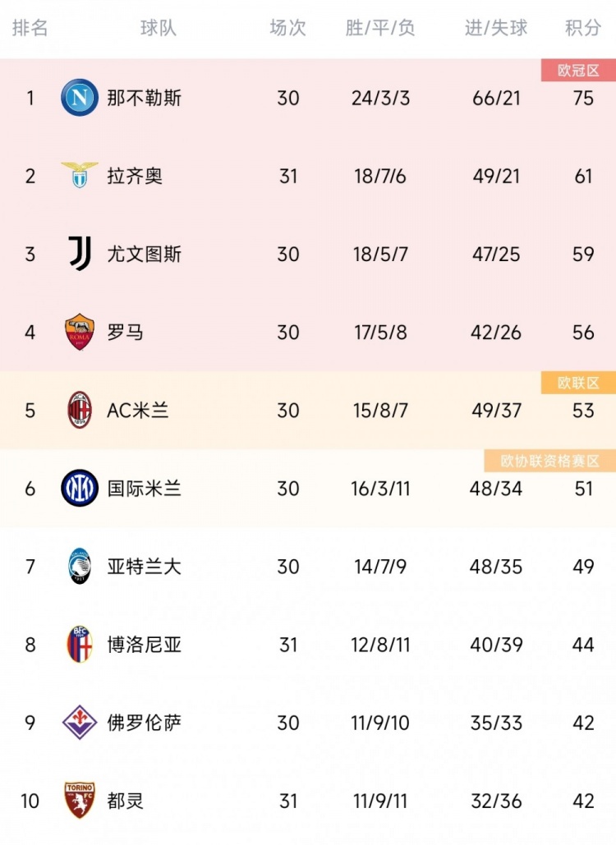616x845 pixels.
Task: Click the Lazio eagle crest icon
Action: tap(80, 176)
